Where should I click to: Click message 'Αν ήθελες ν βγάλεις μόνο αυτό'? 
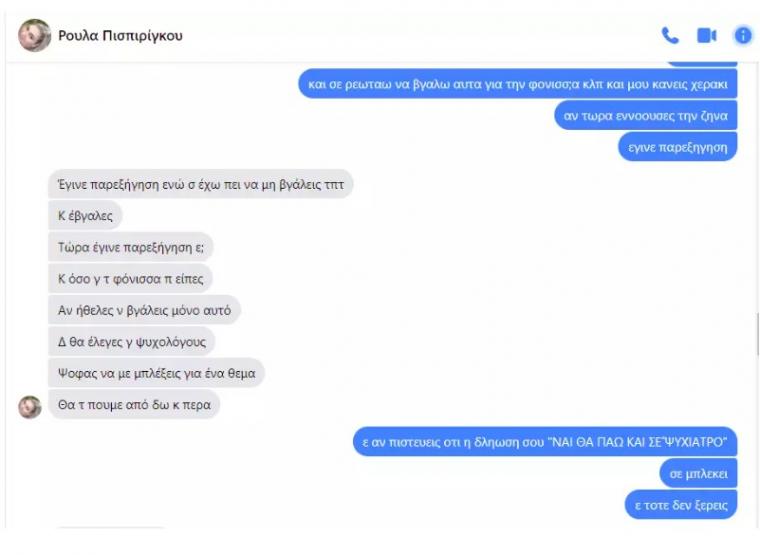click(x=144, y=310)
